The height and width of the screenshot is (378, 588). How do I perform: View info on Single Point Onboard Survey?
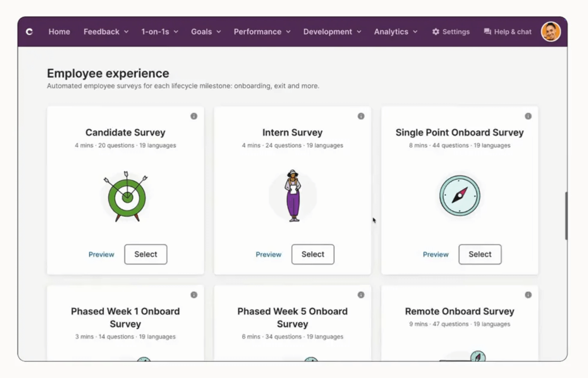tap(528, 117)
